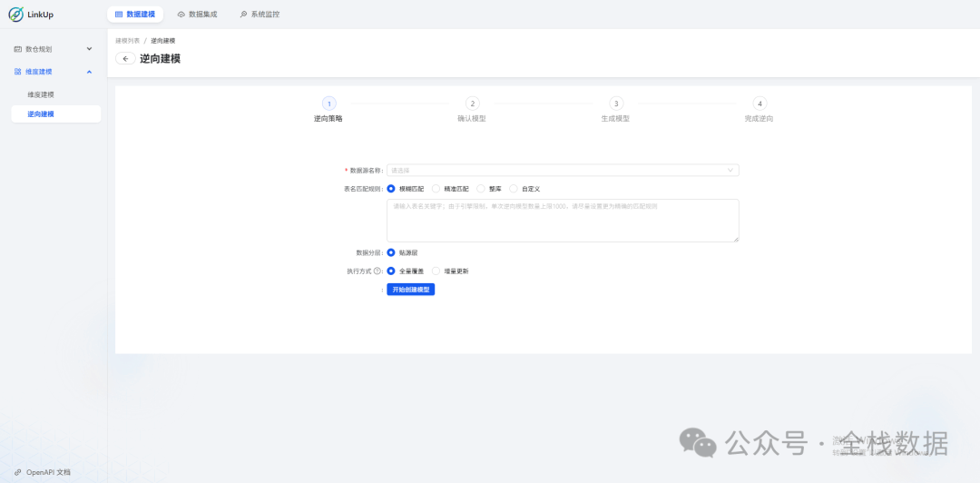This screenshot has height=483, width=980.
Task: Click the table name keyword text area
Action: (x=563, y=221)
